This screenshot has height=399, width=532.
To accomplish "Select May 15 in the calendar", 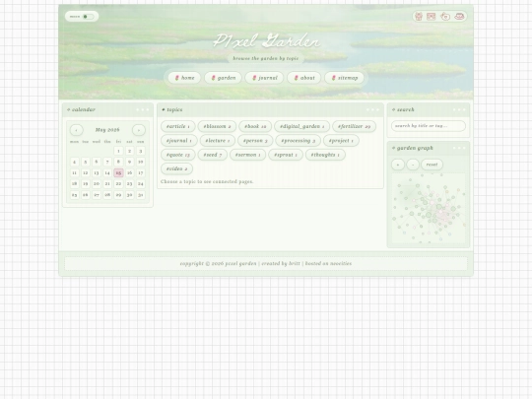I will point(118,172).
